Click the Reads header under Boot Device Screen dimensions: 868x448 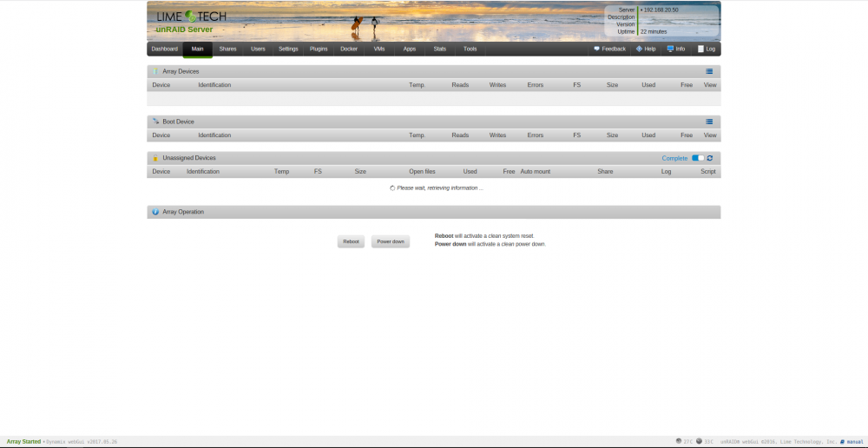point(460,135)
